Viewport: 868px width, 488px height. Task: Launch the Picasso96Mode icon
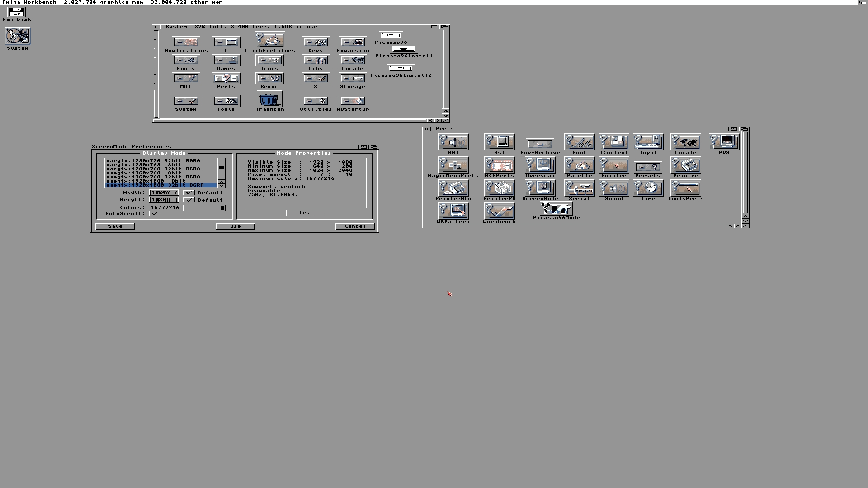[556, 209]
